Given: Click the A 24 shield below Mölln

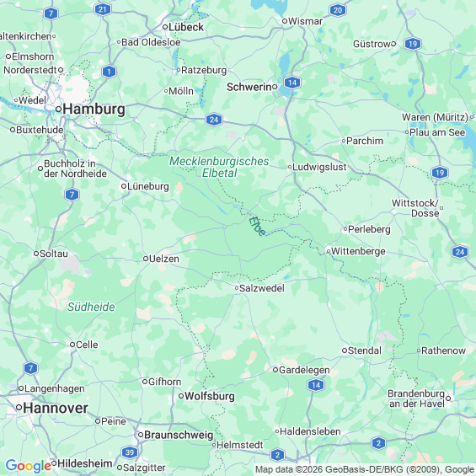Looking at the screenshot, I should point(214,120).
